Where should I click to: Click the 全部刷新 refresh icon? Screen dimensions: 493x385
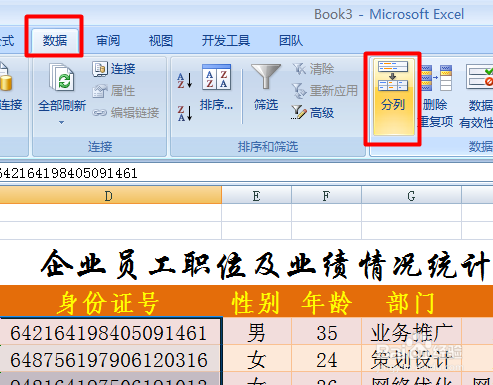[62, 77]
